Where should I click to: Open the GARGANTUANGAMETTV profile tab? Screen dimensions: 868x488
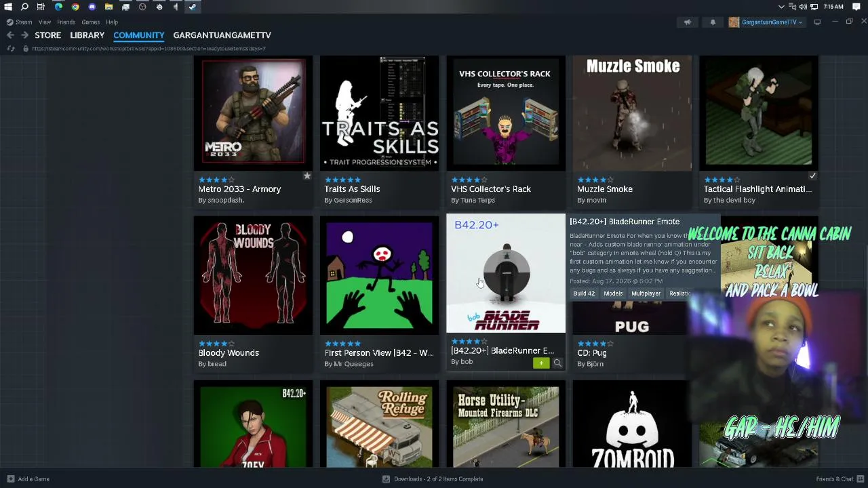222,35
